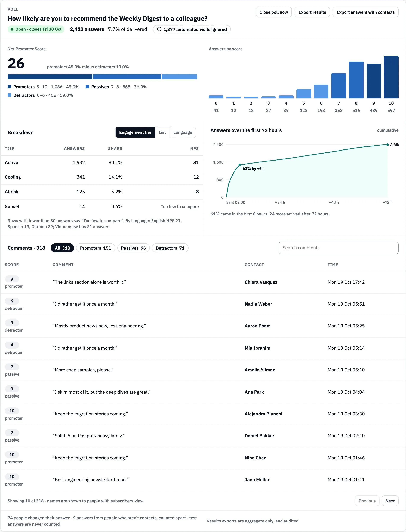
Task: Click the TIME column header
Action: coord(333,265)
